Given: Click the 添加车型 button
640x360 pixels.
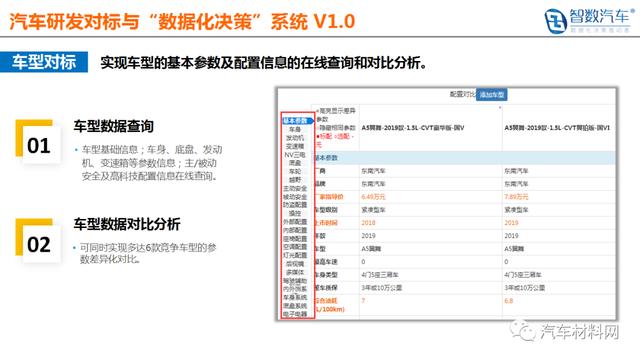Looking at the screenshot, I should [x=491, y=95].
